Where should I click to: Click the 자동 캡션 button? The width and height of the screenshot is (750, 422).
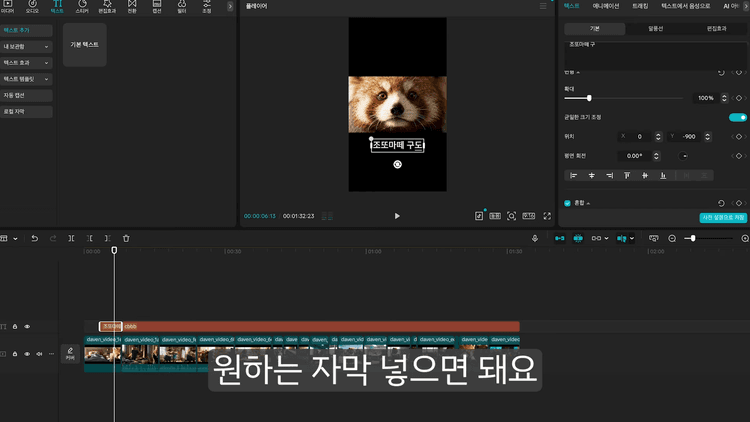(x=27, y=94)
